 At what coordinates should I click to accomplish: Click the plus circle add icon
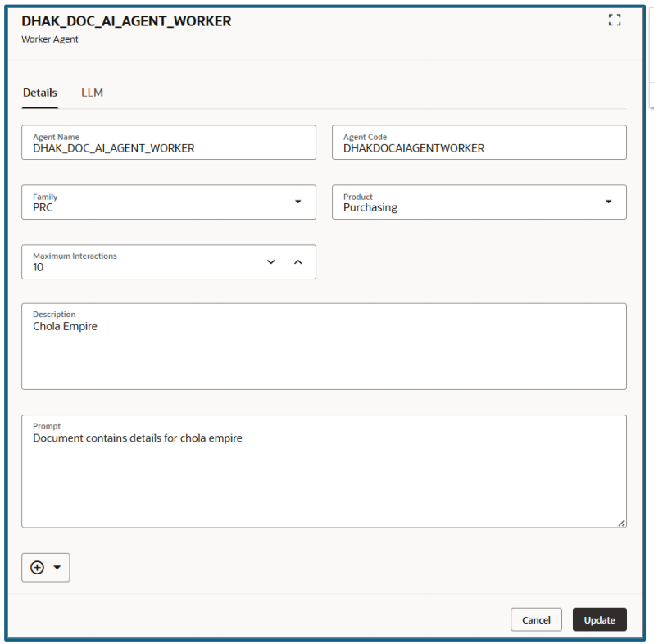[x=37, y=568]
